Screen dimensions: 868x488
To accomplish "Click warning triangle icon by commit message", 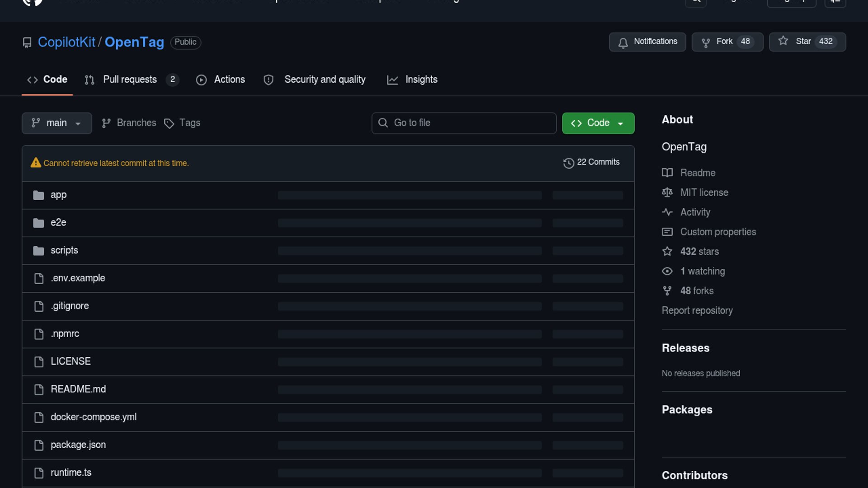I will [x=36, y=163].
